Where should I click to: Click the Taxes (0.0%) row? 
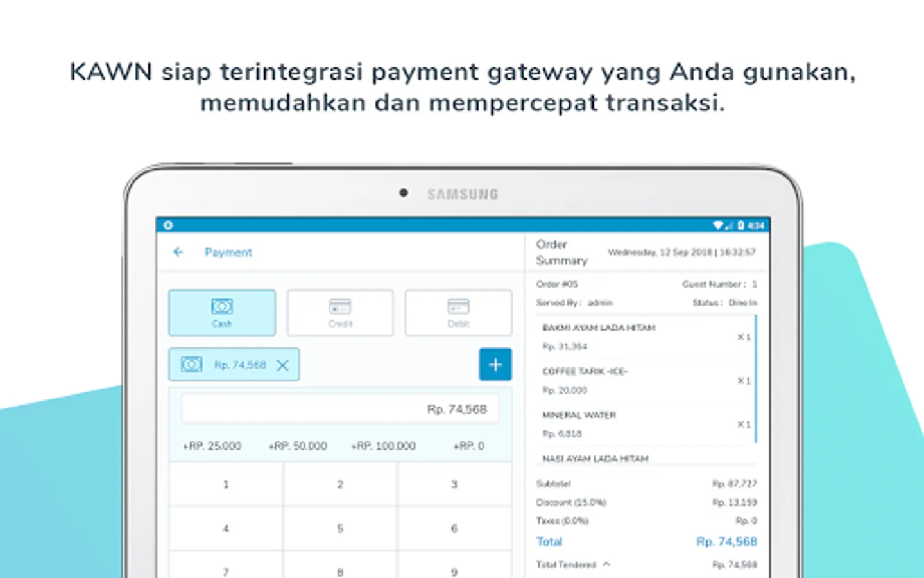click(646, 521)
